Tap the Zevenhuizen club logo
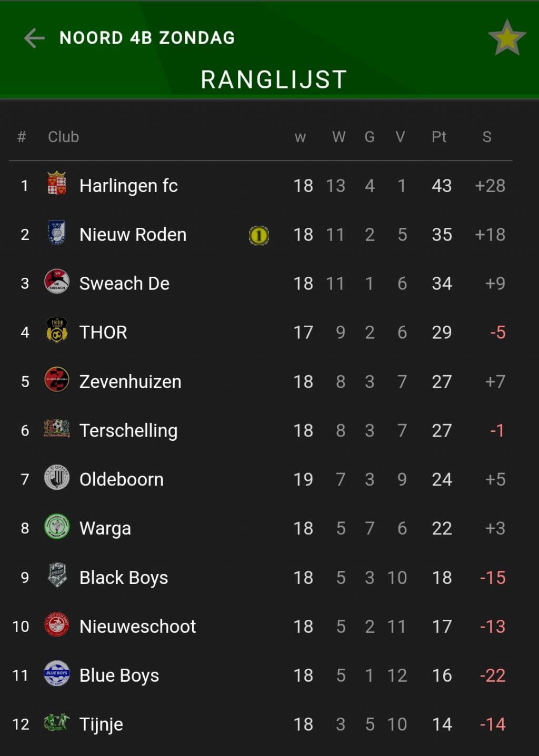The height and width of the screenshot is (756, 539). click(x=57, y=379)
